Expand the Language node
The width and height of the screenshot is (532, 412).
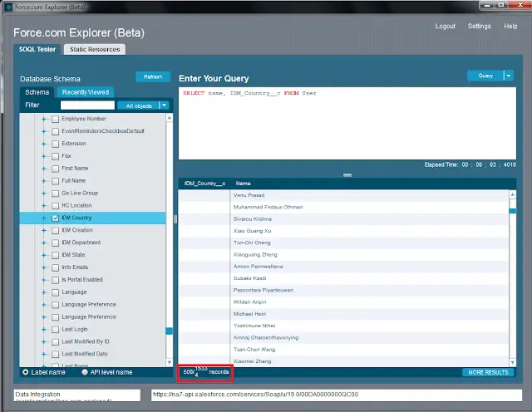(x=43, y=292)
